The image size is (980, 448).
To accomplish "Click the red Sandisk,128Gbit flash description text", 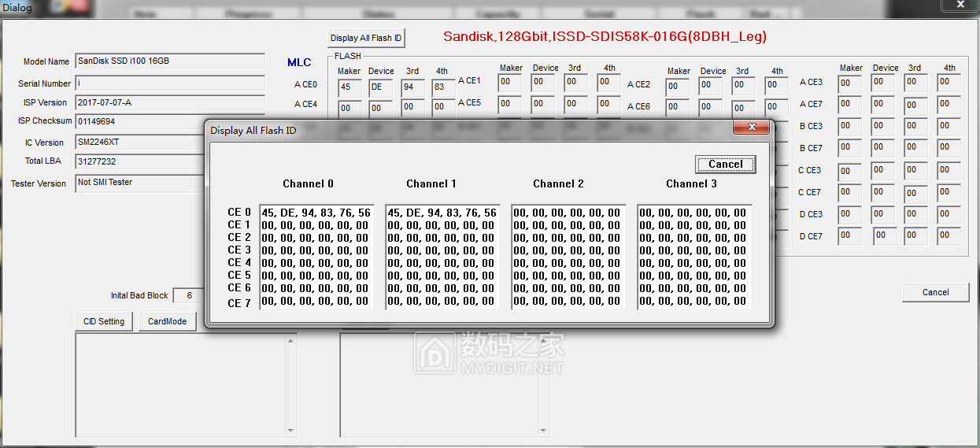I will tap(605, 36).
